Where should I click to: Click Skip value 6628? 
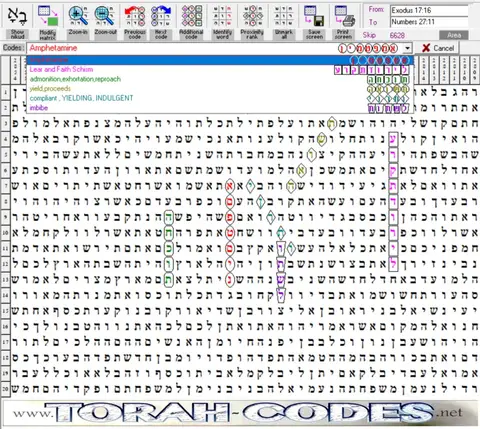[397, 35]
